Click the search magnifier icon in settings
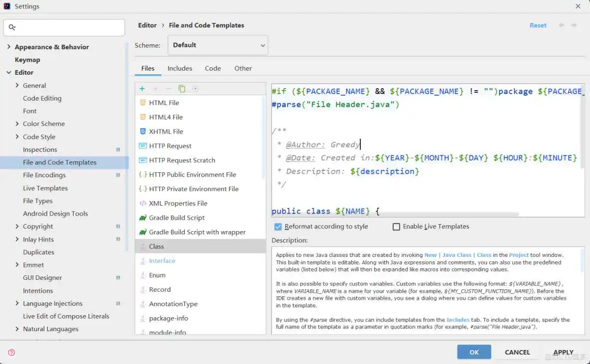 [x=12, y=28]
